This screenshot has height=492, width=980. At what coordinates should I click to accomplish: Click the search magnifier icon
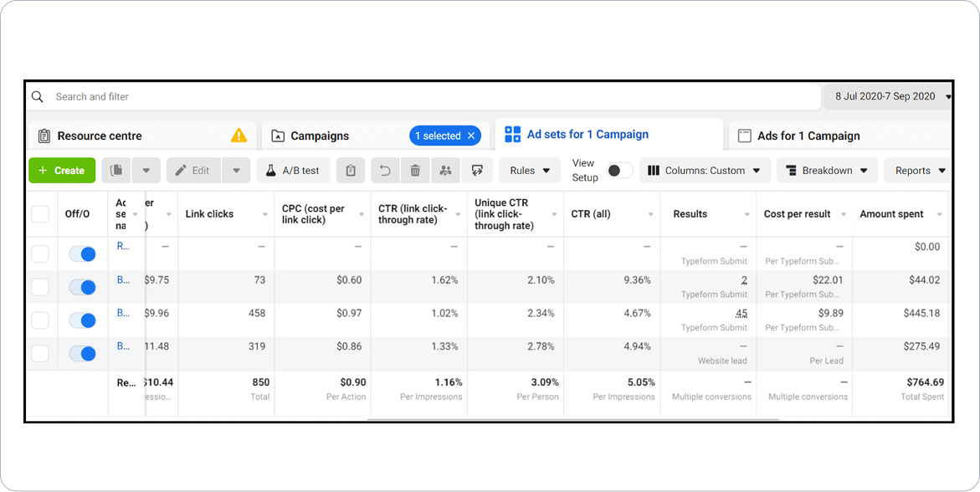pos(38,97)
